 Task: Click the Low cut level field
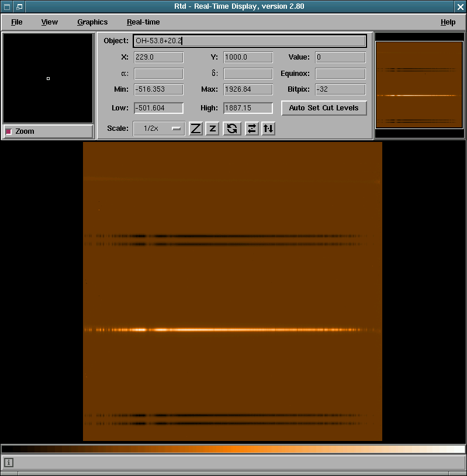click(158, 108)
